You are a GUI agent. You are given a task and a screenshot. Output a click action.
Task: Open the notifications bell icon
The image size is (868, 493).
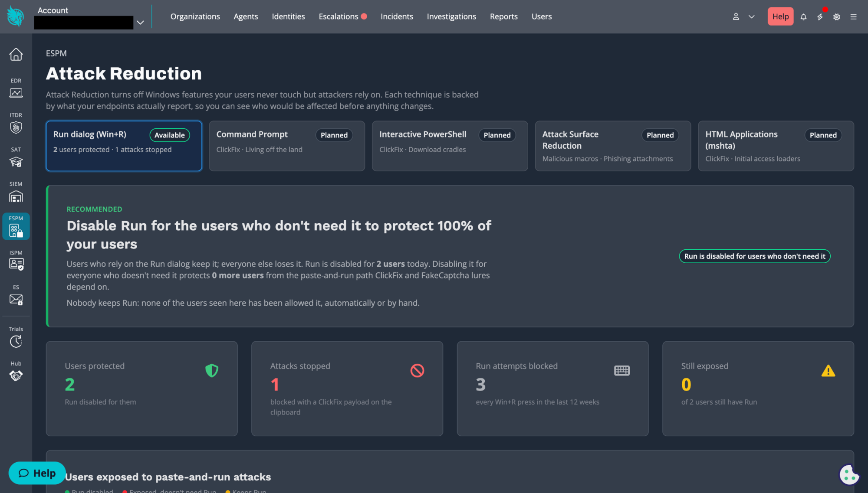coord(803,16)
